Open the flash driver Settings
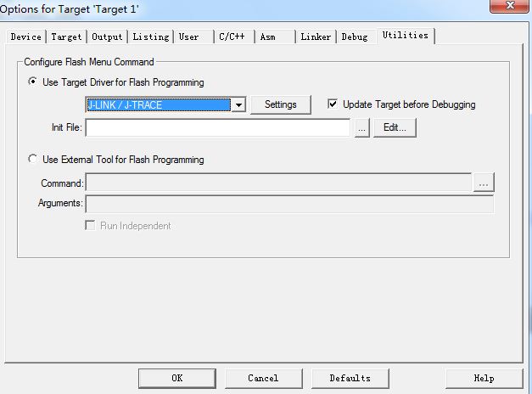The image size is (532, 394). [x=280, y=104]
